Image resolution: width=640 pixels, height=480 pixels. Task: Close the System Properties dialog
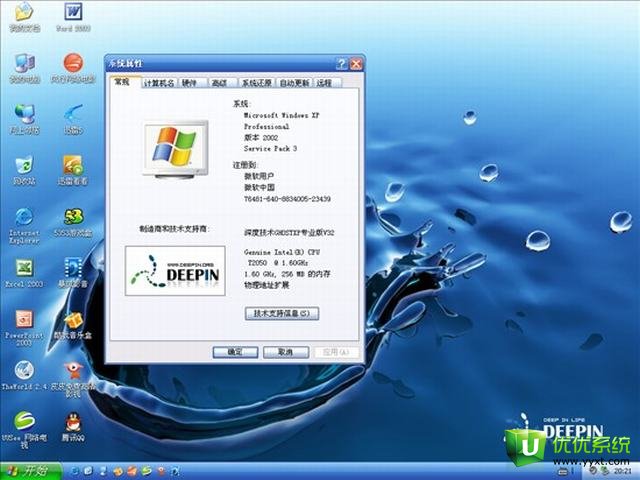356,64
